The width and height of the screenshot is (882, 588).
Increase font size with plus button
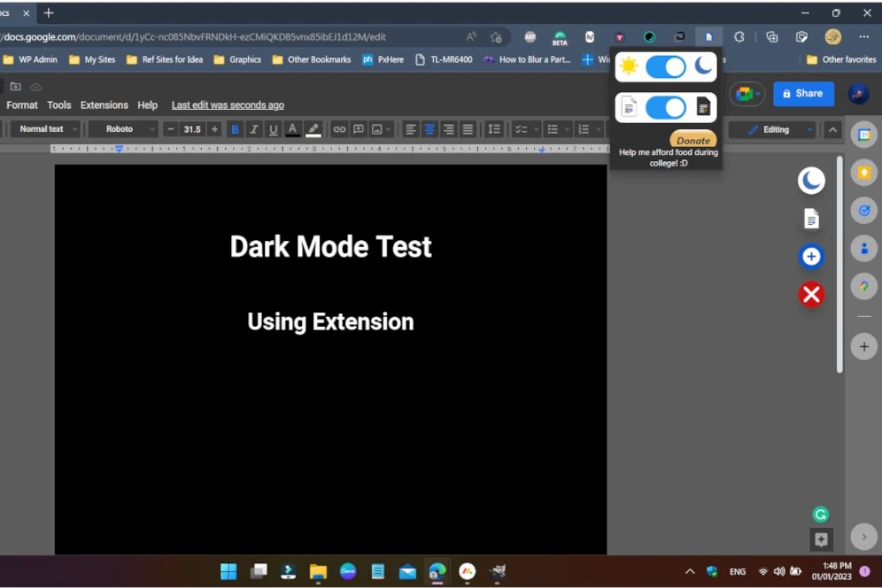tap(214, 129)
